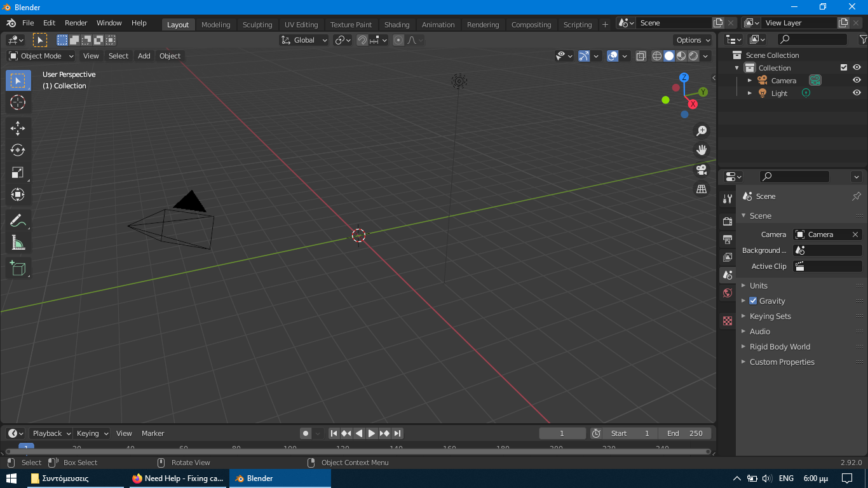Open the Global transform orientation dropdown
The width and height of the screenshot is (868, 488).
click(304, 40)
